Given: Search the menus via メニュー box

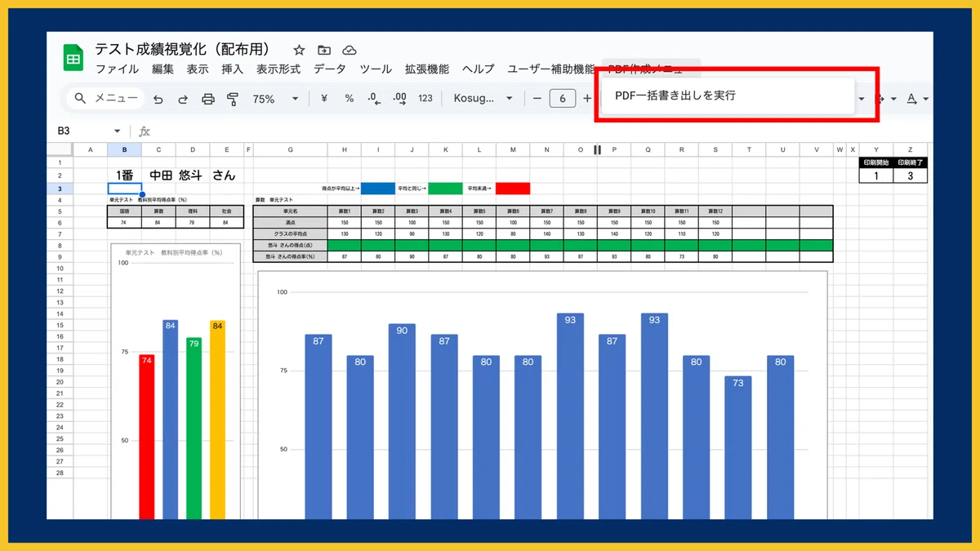Looking at the screenshot, I should click(x=106, y=99).
